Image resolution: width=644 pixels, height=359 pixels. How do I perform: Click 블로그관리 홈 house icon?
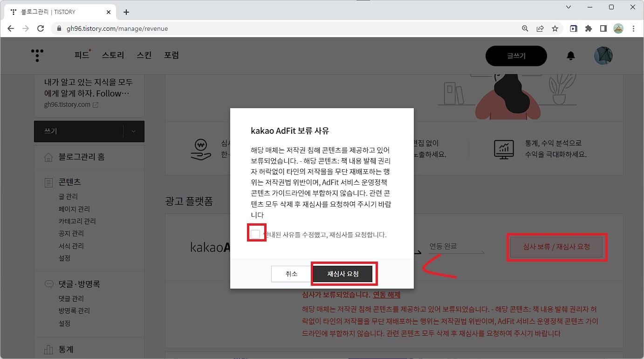tap(48, 157)
